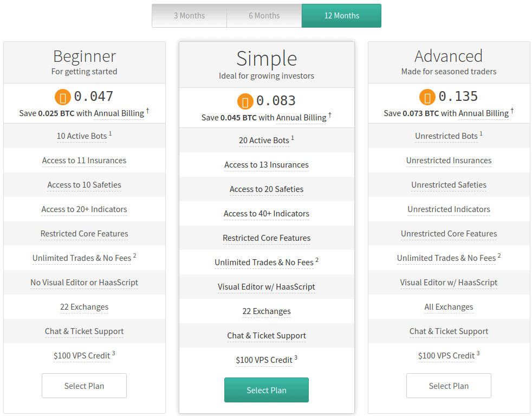The height and width of the screenshot is (416, 532).
Task: Click 'No Visual Editor or HaasScript'
Action: [x=84, y=283]
